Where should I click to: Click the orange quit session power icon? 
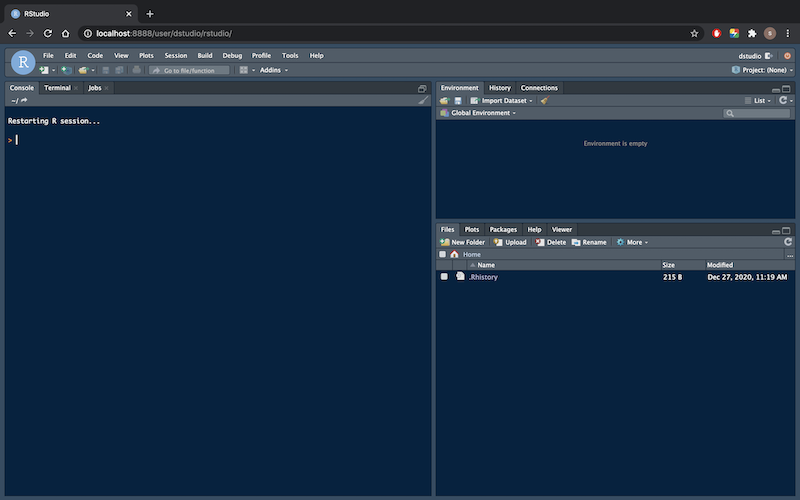tap(787, 56)
